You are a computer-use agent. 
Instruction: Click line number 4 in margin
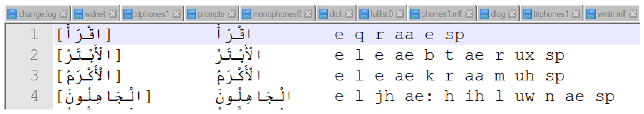click(34, 96)
